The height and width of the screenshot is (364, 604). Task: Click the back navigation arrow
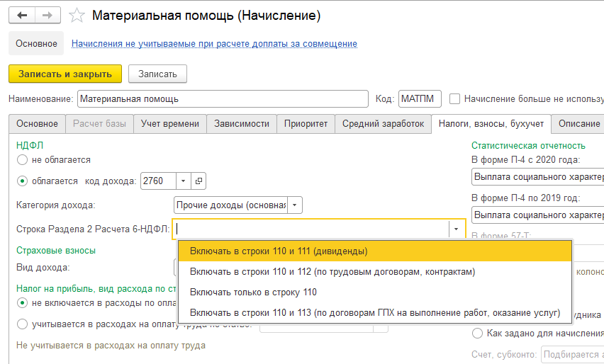[x=22, y=16]
